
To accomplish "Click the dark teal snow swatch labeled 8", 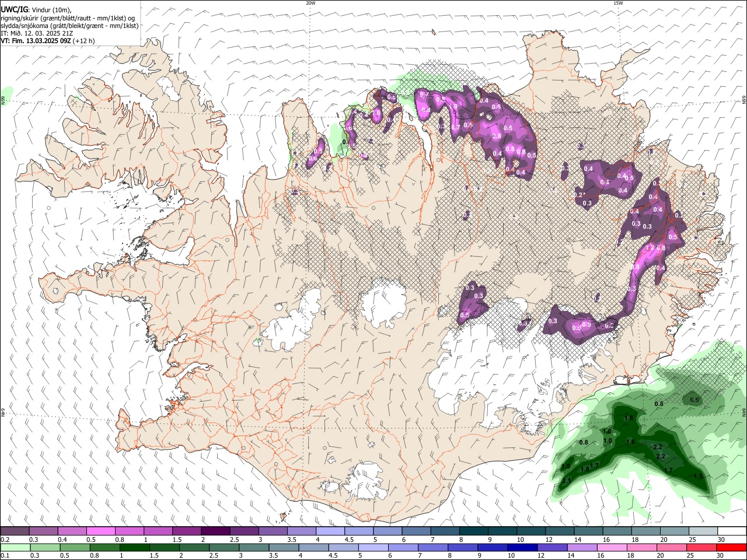I will point(473,531).
